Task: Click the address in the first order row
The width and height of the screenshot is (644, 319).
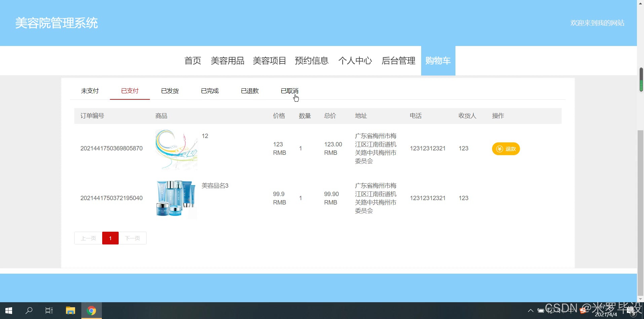Action: pyautogui.click(x=376, y=148)
